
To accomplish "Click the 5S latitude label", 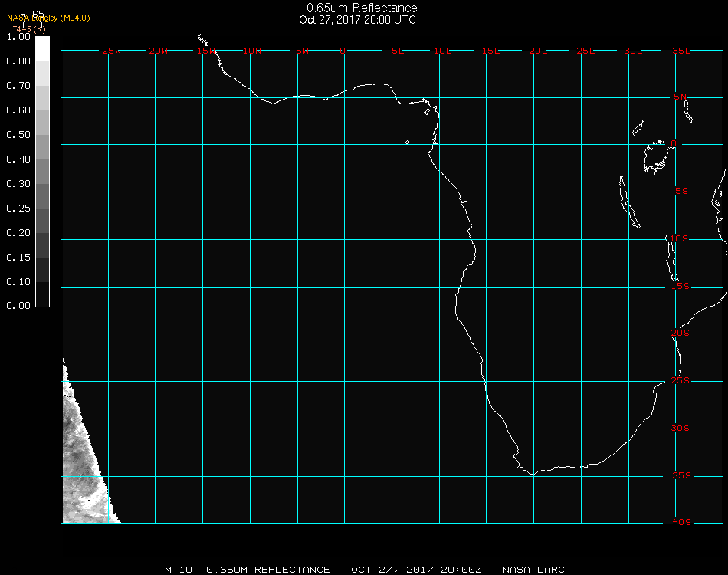I will (x=681, y=192).
